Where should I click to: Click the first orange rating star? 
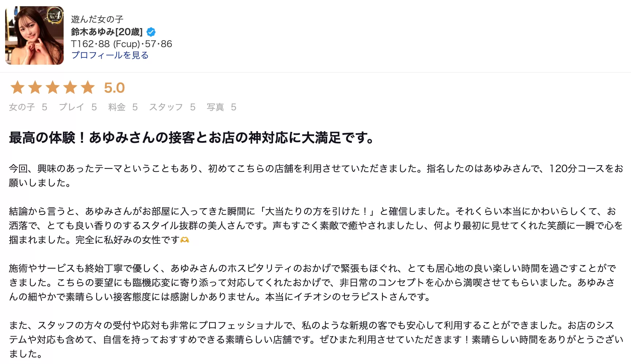point(17,88)
